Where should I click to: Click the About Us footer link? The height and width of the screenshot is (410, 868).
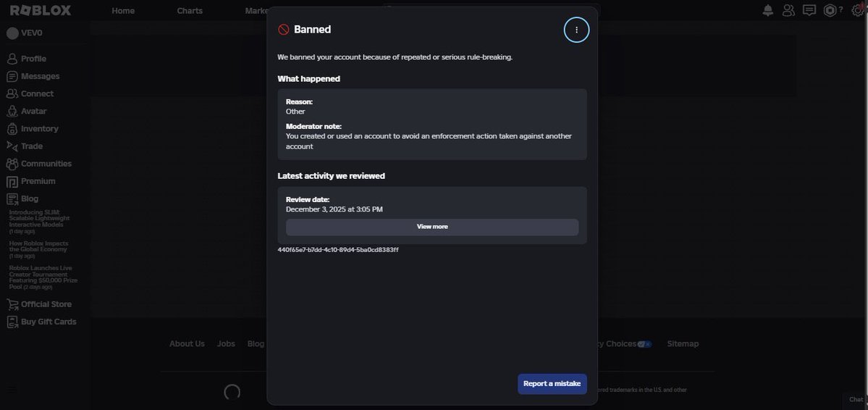pos(187,344)
